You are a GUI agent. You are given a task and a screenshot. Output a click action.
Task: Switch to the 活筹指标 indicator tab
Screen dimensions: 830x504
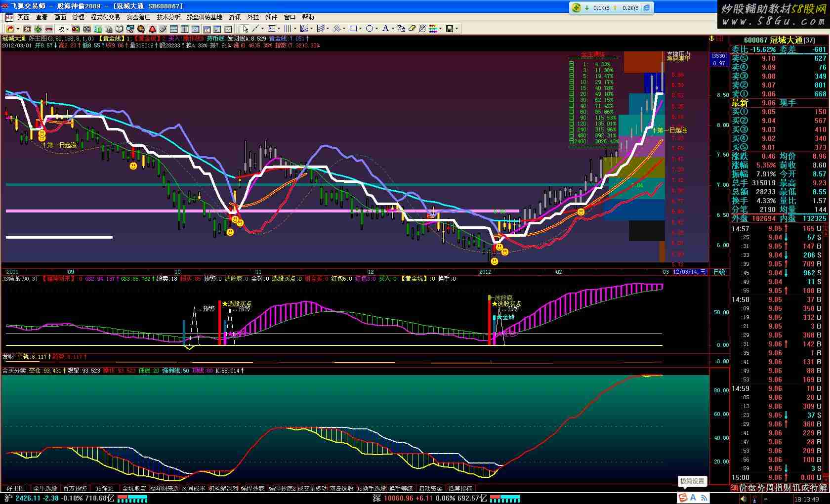pos(460,489)
